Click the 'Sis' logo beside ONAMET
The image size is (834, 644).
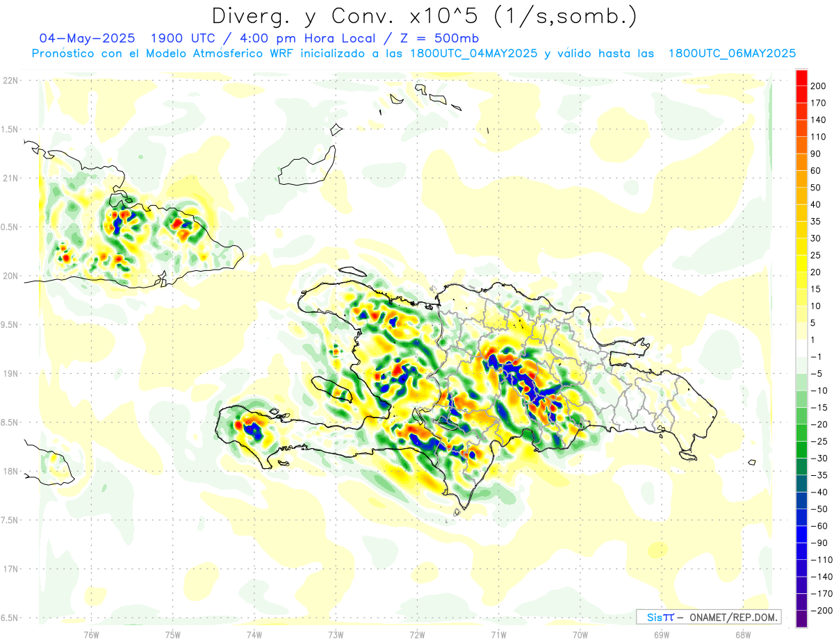(x=654, y=617)
